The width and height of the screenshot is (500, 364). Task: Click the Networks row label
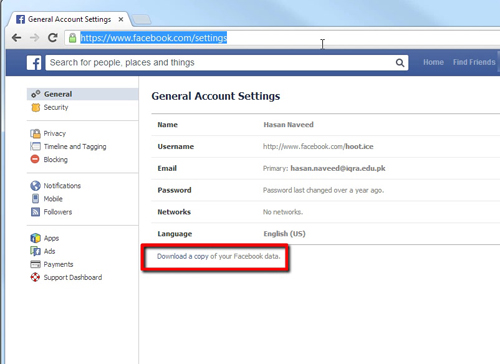coord(174,212)
